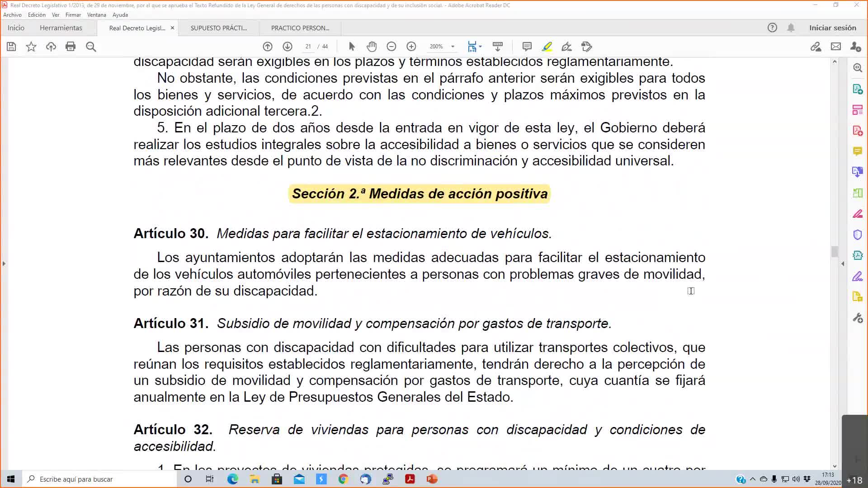Open Fill & Sign sidebar tool

858,276
